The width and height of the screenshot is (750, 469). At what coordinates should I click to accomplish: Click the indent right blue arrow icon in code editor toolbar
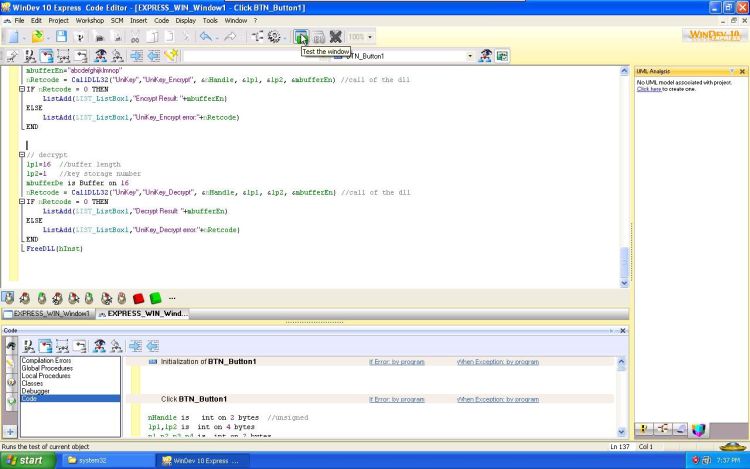[x=136, y=55]
